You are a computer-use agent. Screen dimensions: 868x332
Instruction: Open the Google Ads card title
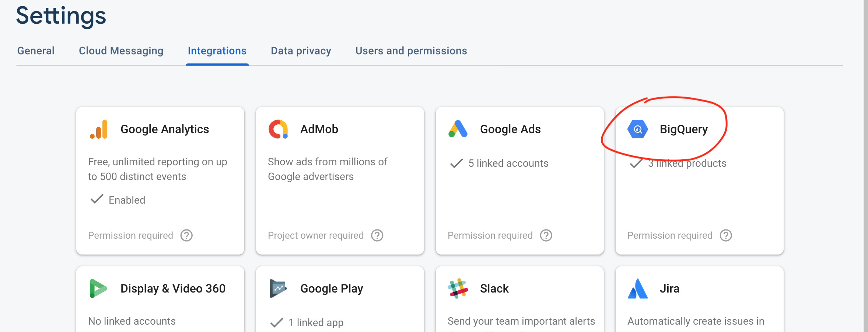(x=510, y=129)
